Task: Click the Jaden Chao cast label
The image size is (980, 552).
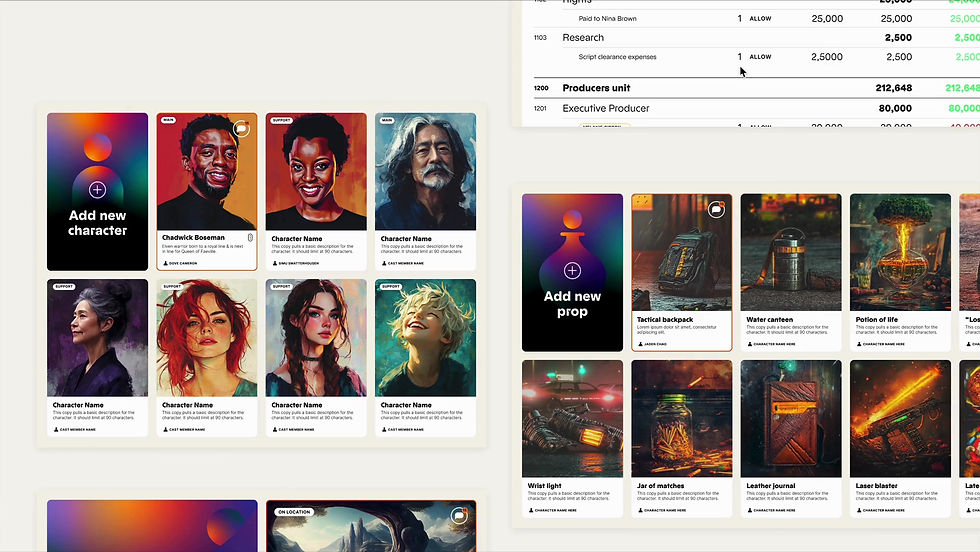Action: pyautogui.click(x=655, y=344)
